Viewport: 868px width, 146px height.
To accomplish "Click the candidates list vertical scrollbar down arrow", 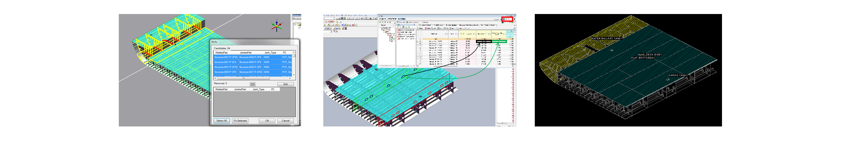I will (x=294, y=75).
